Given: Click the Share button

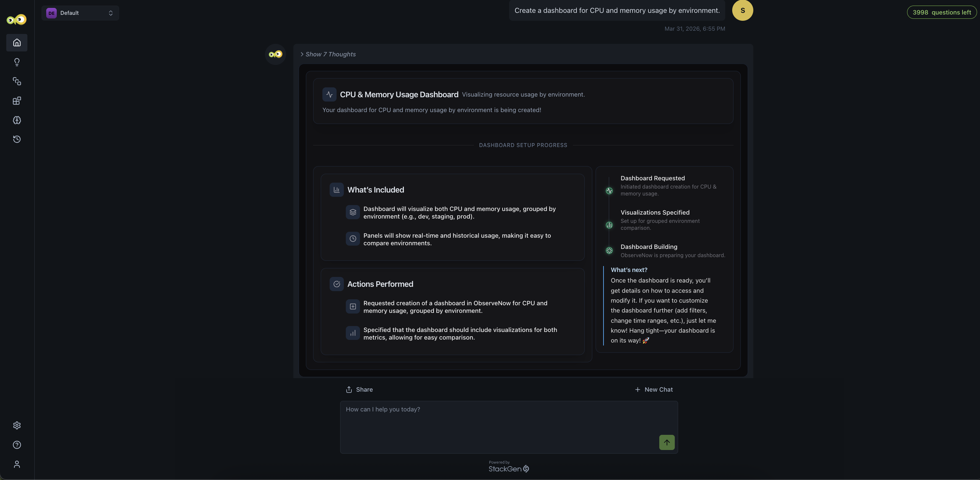Looking at the screenshot, I should coord(359,390).
